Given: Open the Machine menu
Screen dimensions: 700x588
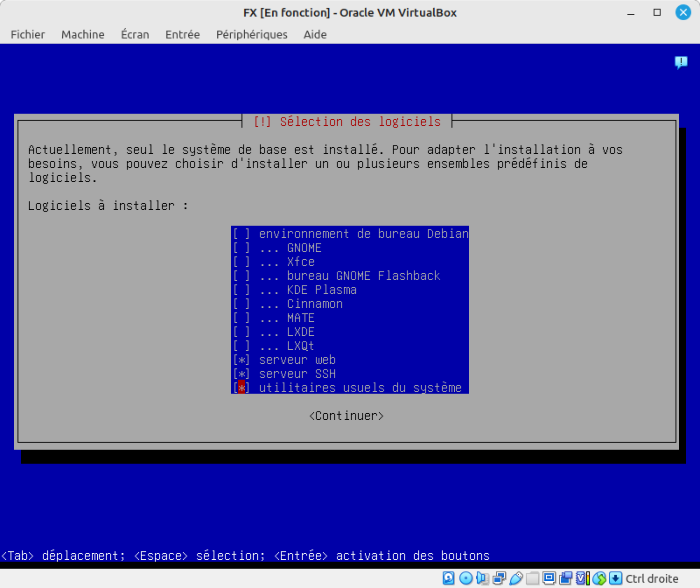Looking at the screenshot, I should 83,34.
